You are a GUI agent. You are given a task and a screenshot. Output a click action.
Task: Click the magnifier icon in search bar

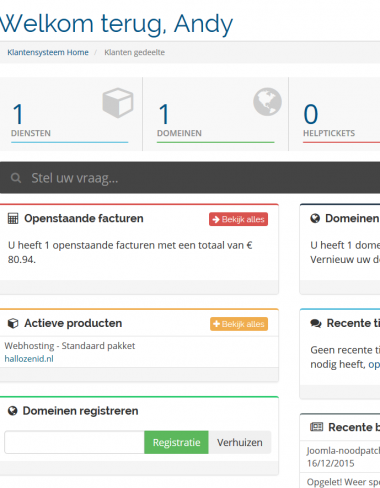click(x=16, y=178)
